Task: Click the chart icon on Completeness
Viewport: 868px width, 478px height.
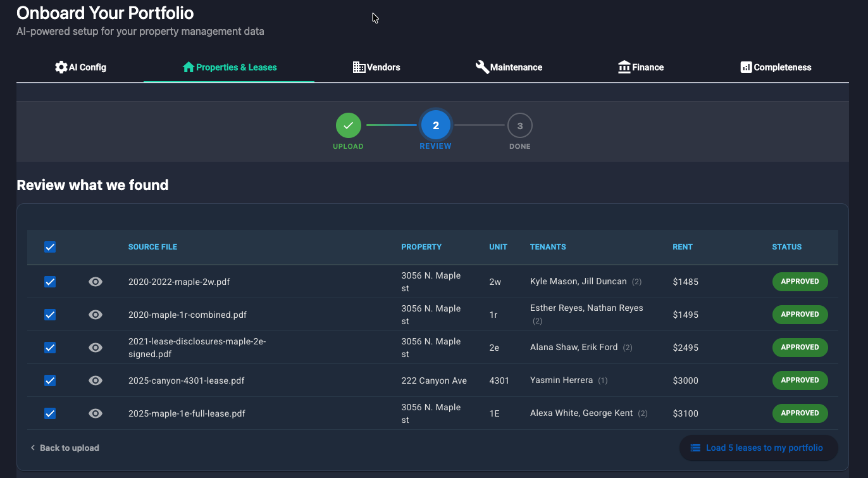Action: (x=746, y=67)
